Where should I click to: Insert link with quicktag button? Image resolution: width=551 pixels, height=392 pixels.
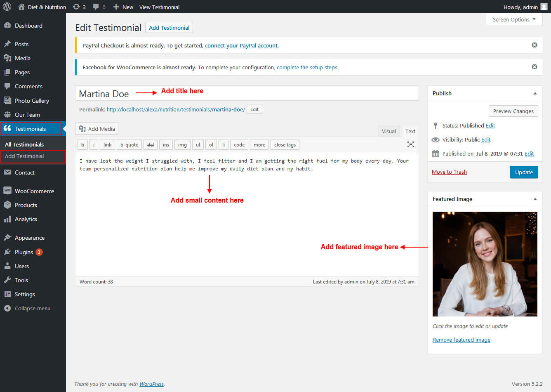(x=107, y=145)
